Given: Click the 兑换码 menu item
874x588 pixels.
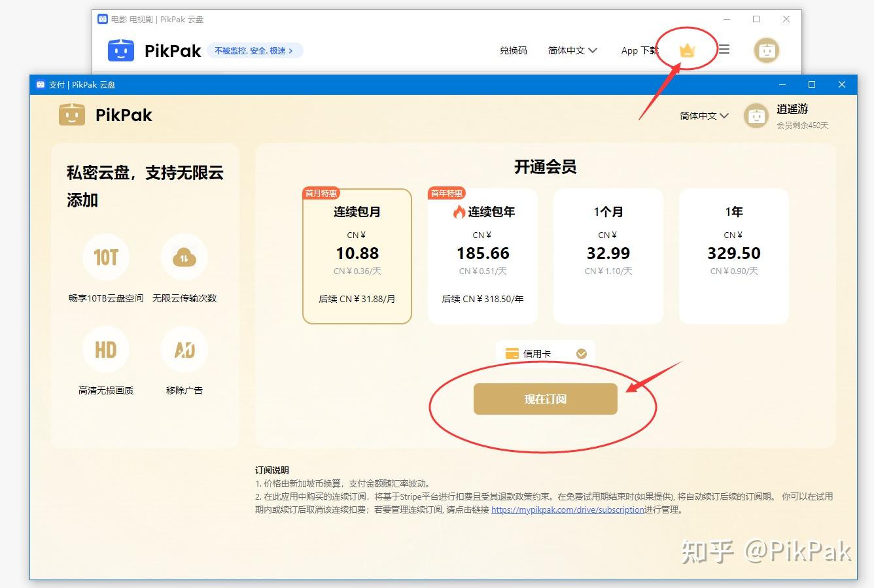Looking at the screenshot, I should (x=514, y=50).
